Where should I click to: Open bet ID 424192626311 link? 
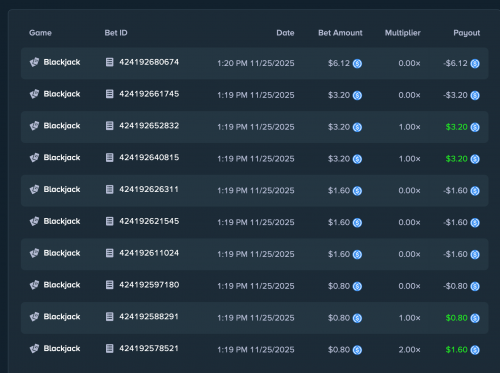click(149, 189)
